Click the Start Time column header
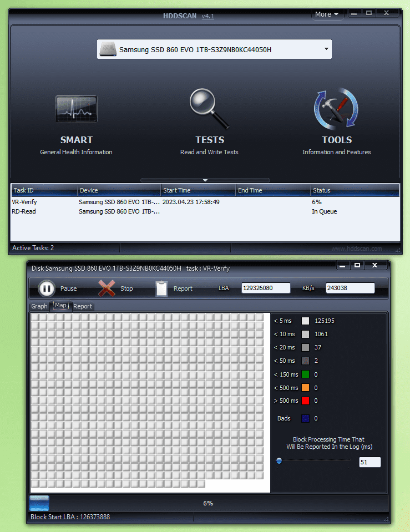410x532 pixels. pyautogui.click(x=198, y=190)
